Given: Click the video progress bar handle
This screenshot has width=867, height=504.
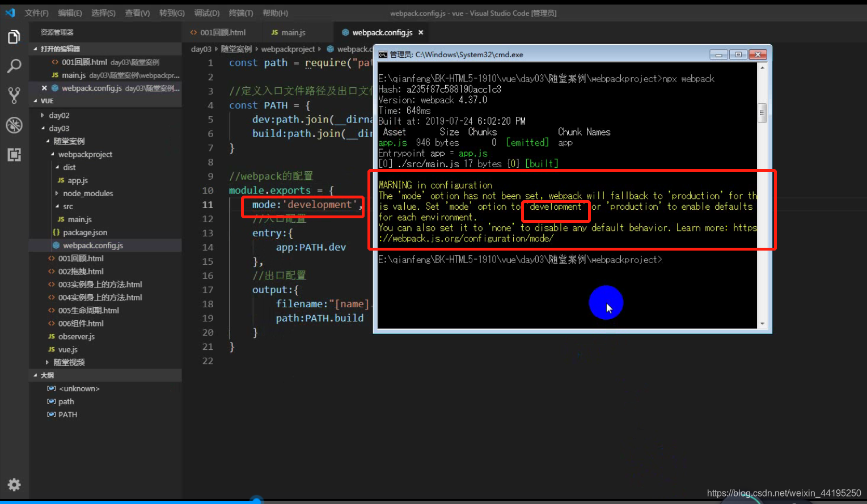Looking at the screenshot, I should [x=256, y=501].
